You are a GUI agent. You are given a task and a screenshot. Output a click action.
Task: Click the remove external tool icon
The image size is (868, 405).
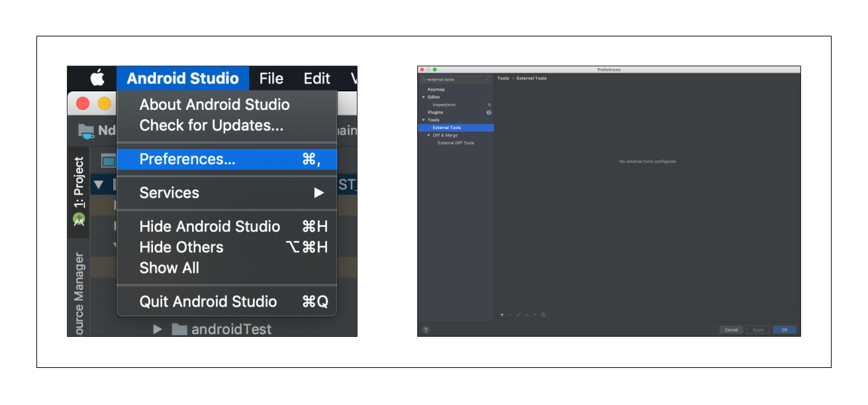(x=510, y=314)
